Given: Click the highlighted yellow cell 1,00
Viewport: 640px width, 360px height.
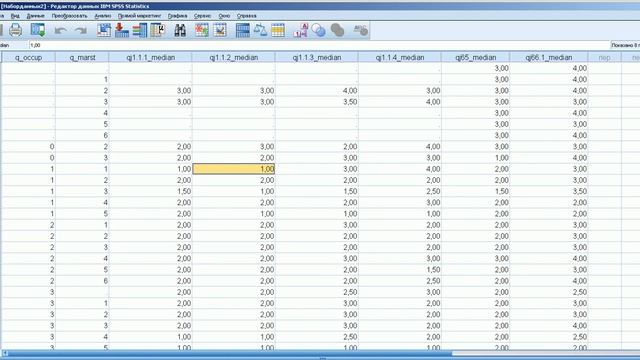Looking at the screenshot, I should click(233, 169).
